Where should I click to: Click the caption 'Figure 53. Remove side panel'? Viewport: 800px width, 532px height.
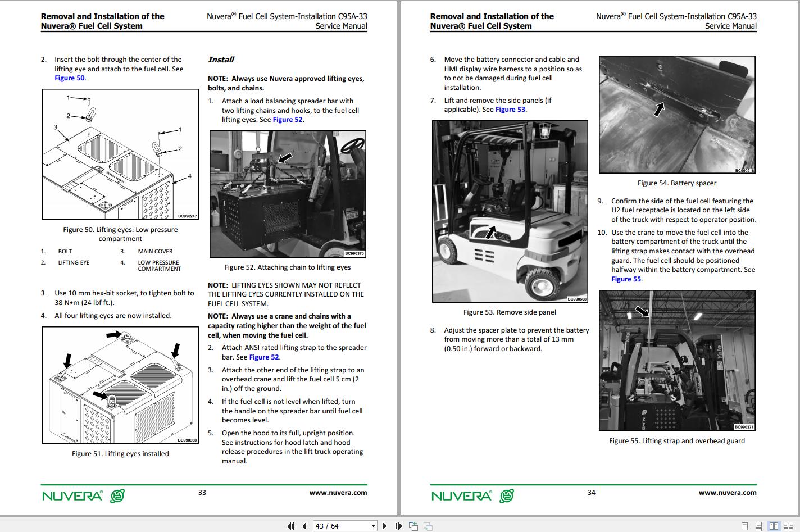(510, 312)
